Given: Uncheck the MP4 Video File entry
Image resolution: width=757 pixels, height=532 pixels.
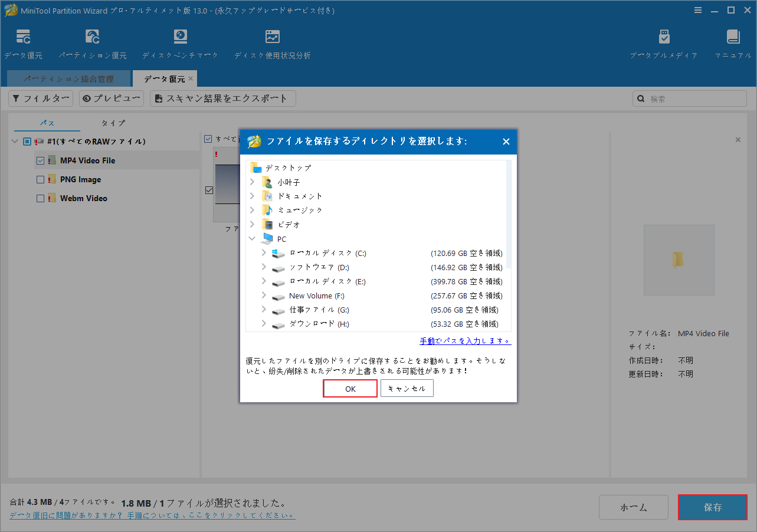Looking at the screenshot, I should click(40, 160).
